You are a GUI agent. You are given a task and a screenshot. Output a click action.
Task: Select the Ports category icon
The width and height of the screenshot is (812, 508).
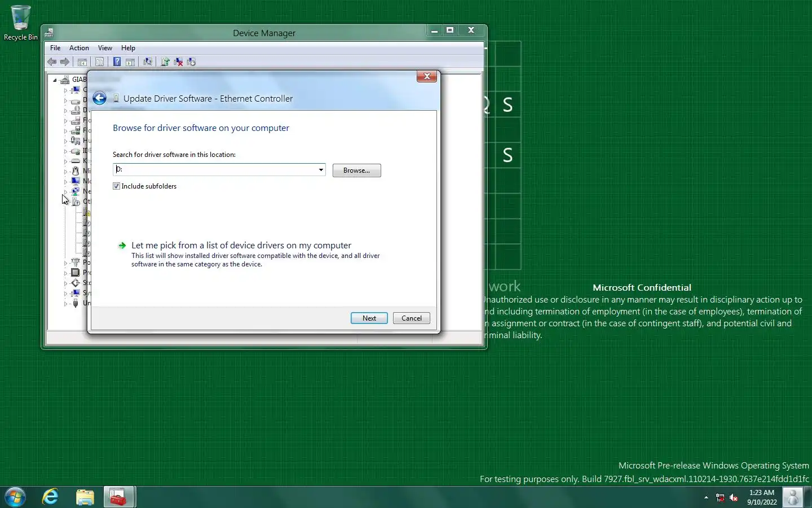point(75,262)
